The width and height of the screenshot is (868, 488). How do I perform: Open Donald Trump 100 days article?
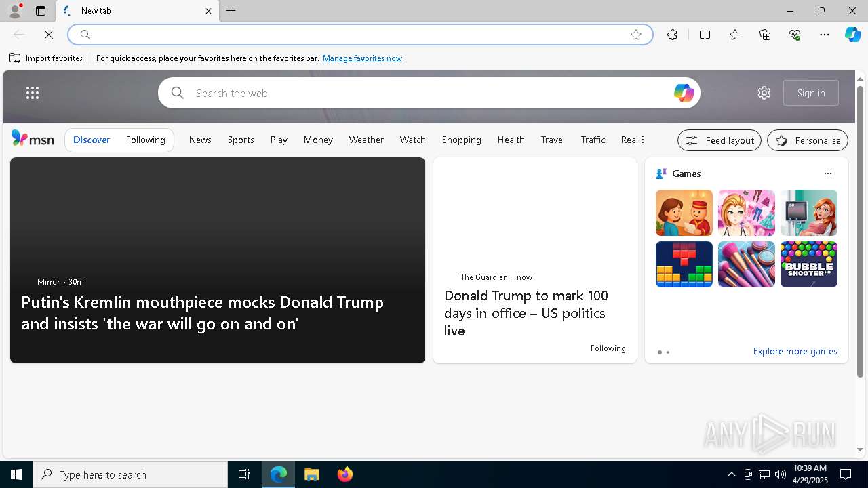[526, 313]
